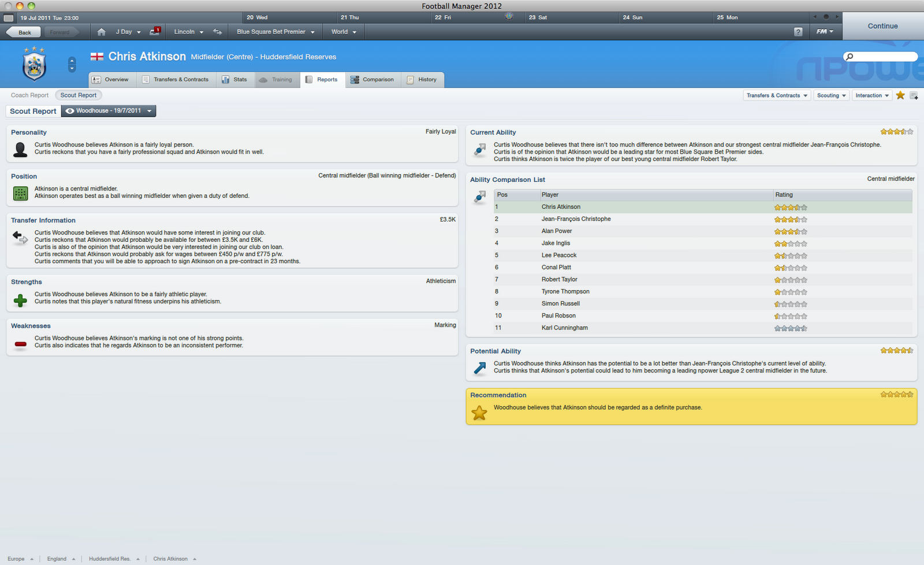Switch to the History tab
924x565 pixels.
click(422, 80)
